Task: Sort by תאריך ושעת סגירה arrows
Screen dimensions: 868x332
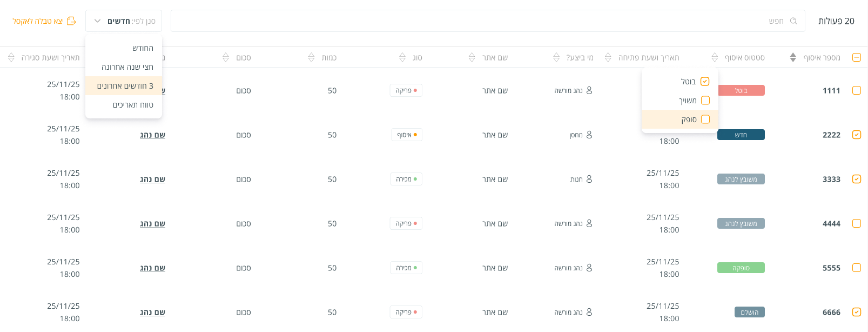Action: pyautogui.click(x=11, y=57)
